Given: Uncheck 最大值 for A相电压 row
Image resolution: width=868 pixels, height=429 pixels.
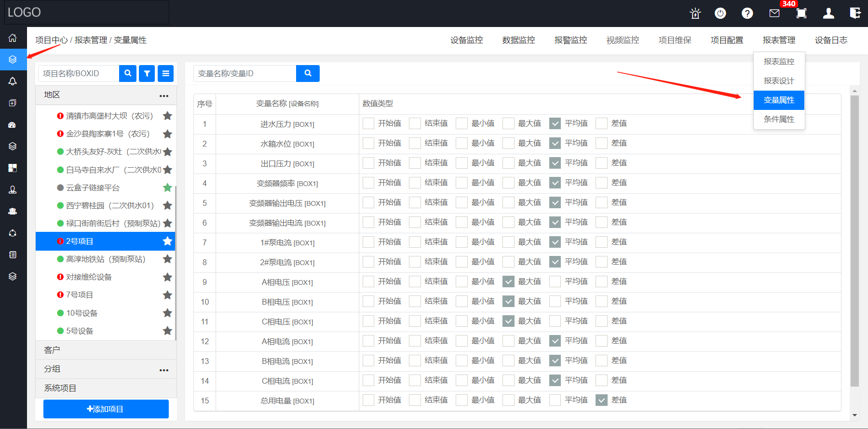Looking at the screenshot, I should coord(508,282).
